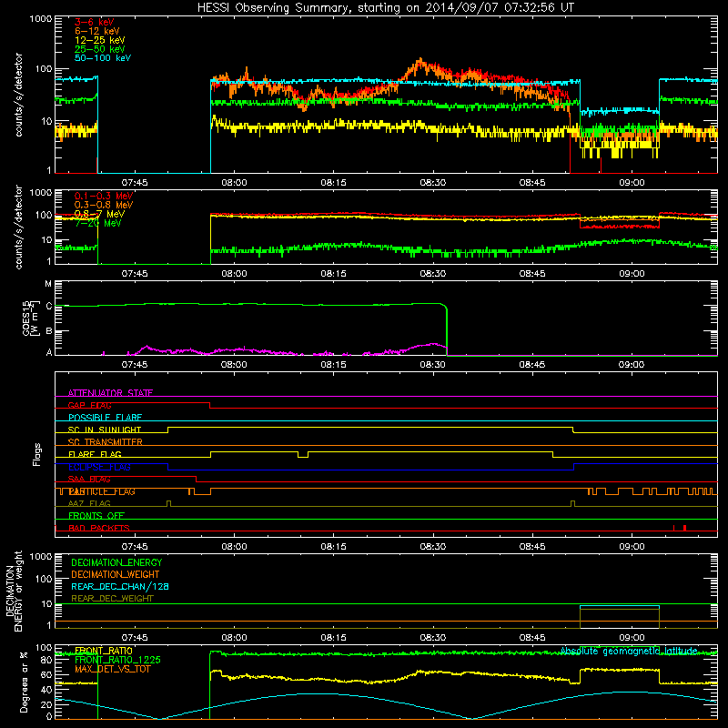Click the PARTICLE_FLAG label
Viewport: 728px width, 728px height.
[x=102, y=491]
